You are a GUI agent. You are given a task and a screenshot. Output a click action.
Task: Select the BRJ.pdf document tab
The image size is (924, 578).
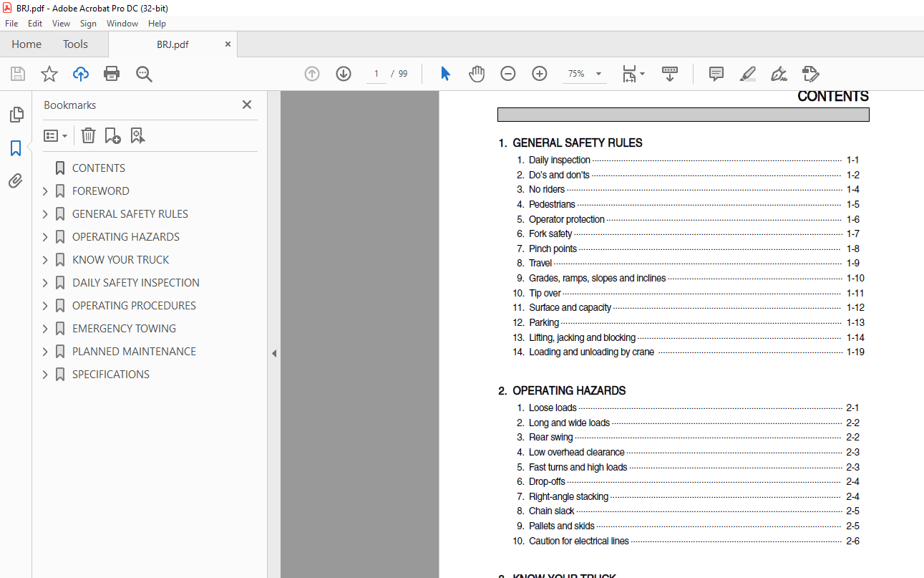coord(172,44)
